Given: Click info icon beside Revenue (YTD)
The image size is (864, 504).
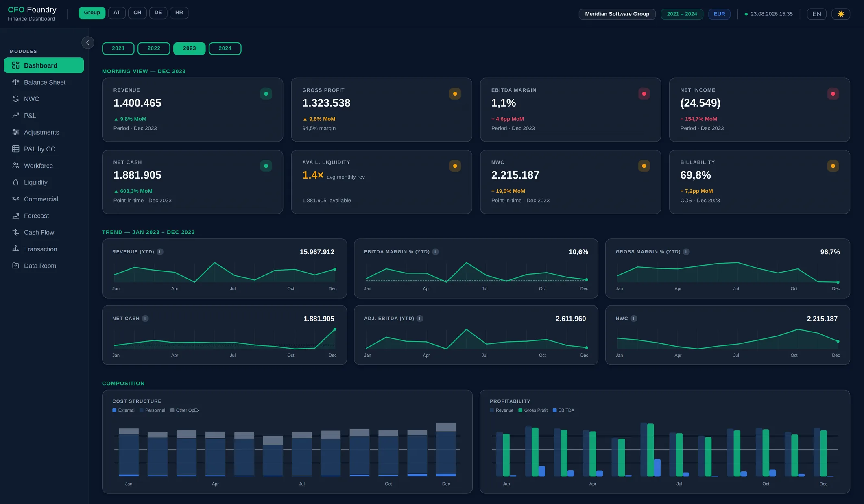Looking at the screenshot, I should click(160, 252).
